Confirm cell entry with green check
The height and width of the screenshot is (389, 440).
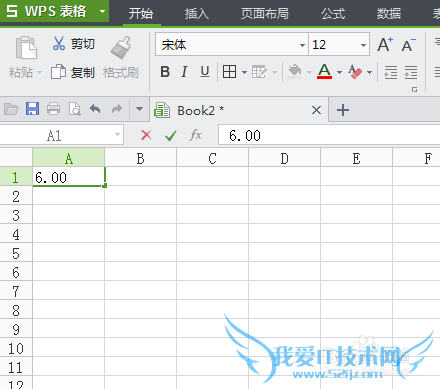pyautogui.click(x=171, y=136)
